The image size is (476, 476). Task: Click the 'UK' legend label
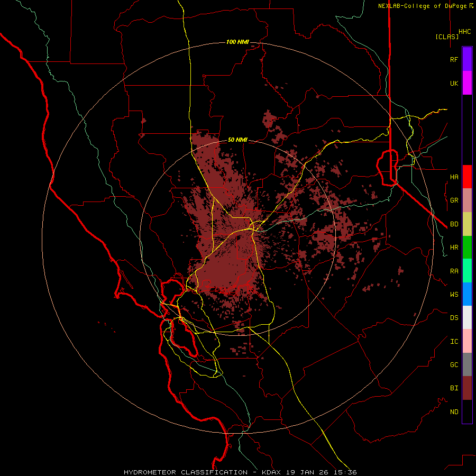click(454, 83)
